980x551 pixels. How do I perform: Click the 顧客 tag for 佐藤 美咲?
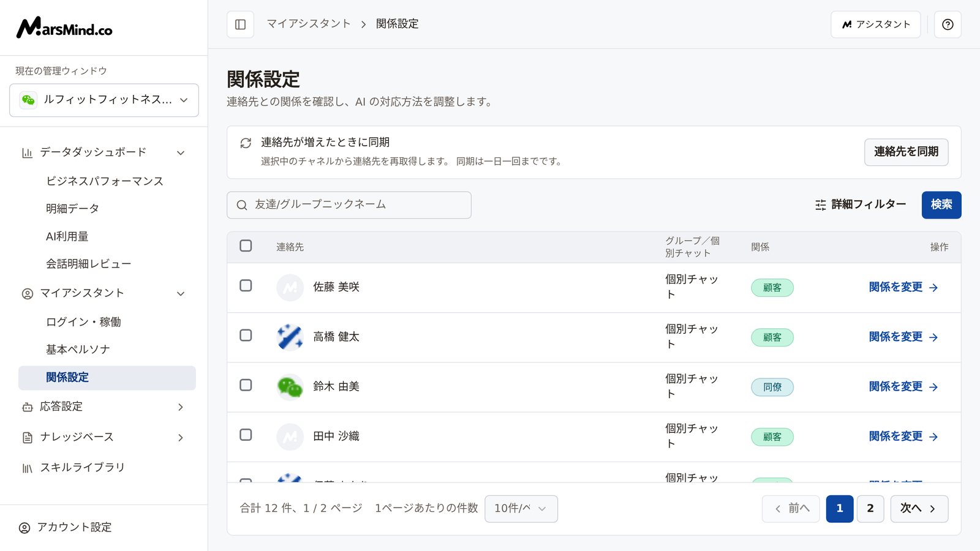772,288
